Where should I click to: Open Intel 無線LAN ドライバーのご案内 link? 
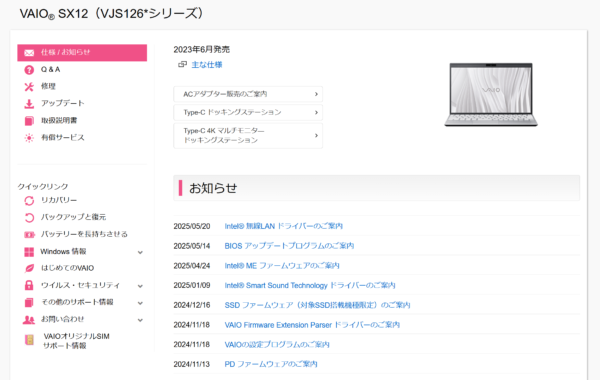pos(283,226)
